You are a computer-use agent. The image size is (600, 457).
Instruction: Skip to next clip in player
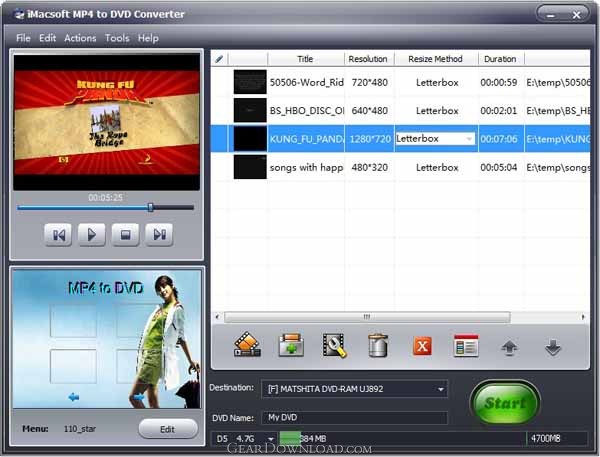coord(159,234)
